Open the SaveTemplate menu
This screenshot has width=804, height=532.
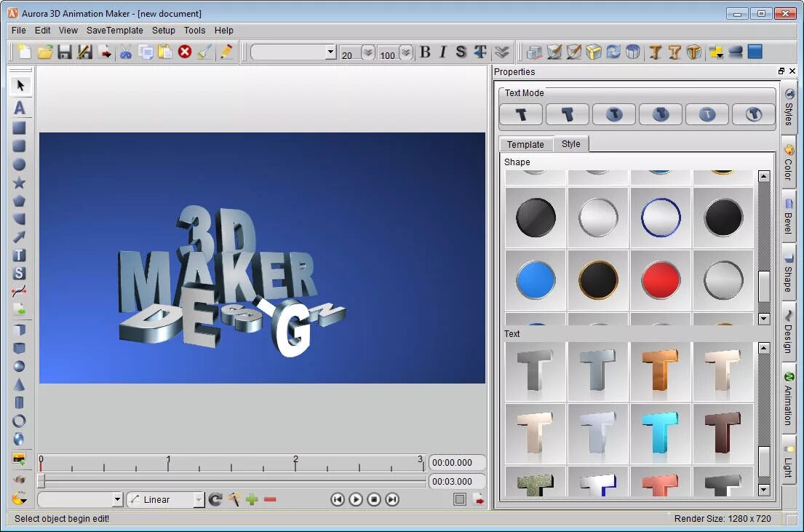[x=114, y=31]
